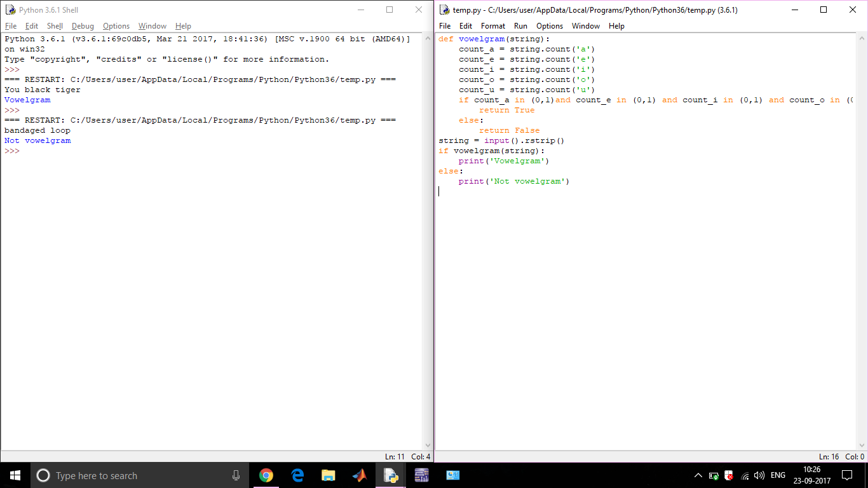The height and width of the screenshot is (488, 868).
Task: Open Google Chrome from the taskbar
Action: click(x=266, y=475)
